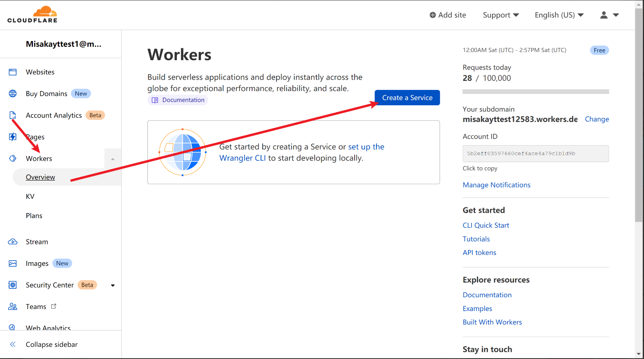
Task: Click the Web Analytics icon
Action: [x=12, y=327]
